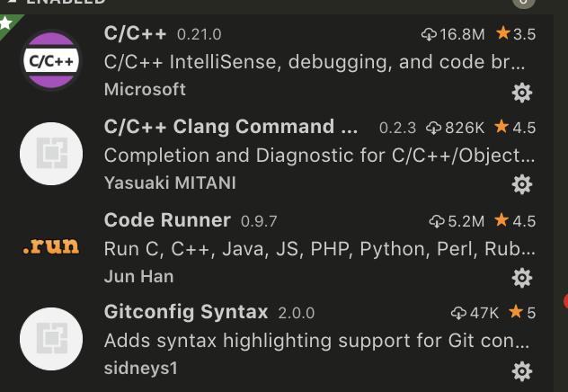The height and width of the screenshot is (392, 568).
Task: Open manage gear for Code Runner
Action: tap(521, 277)
